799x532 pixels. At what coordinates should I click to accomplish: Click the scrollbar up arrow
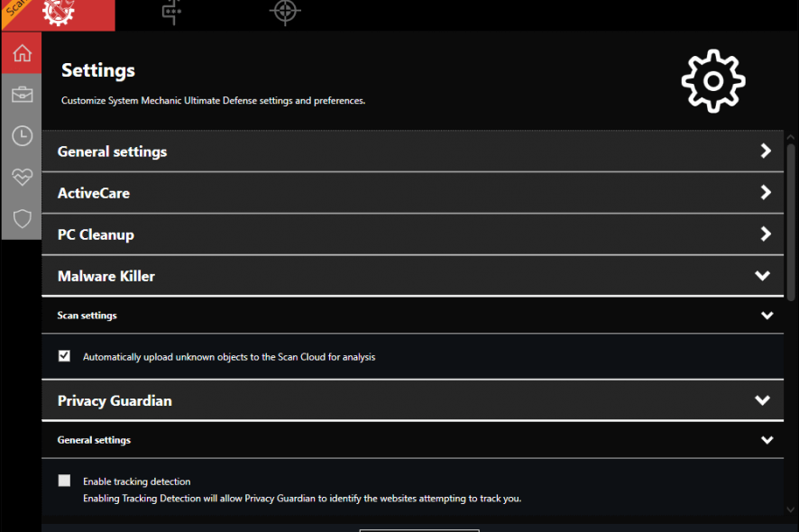click(790, 137)
